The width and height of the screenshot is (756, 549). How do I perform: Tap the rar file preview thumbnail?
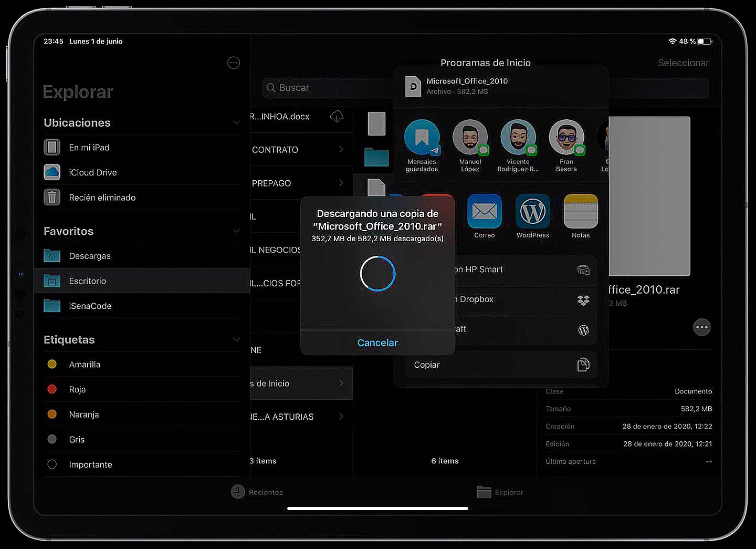coord(649,196)
